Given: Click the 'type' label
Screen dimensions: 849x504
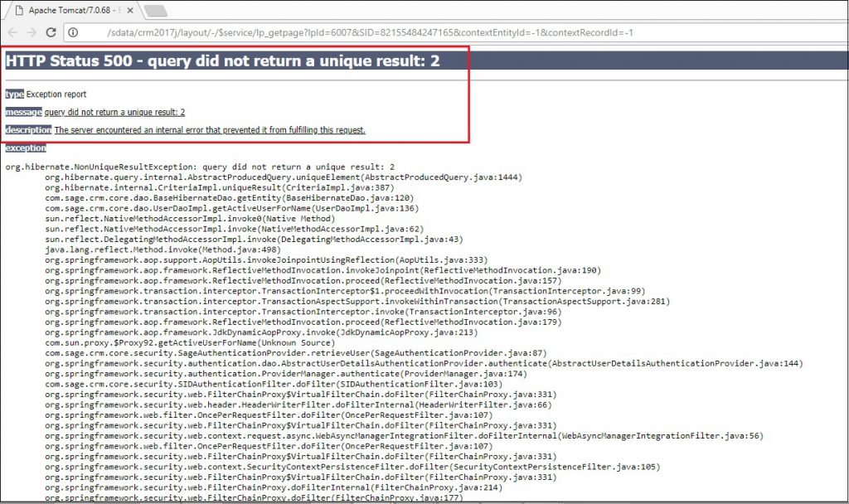Looking at the screenshot, I should tap(14, 94).
